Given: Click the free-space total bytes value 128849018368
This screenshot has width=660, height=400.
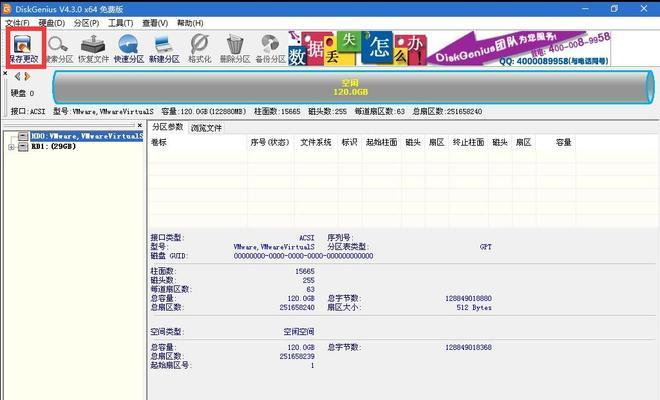Looking at the screenshot, I should tap(468, 347).
